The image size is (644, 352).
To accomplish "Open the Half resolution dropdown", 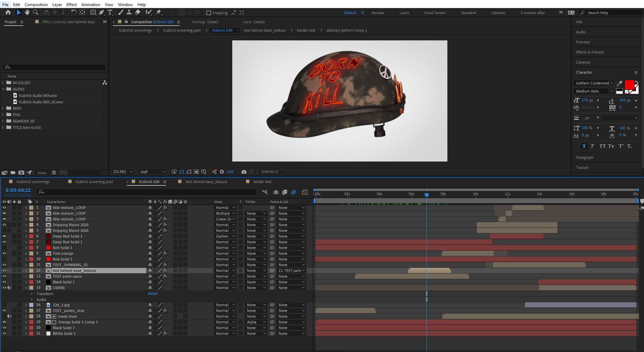I will click(x=153, y=172).
